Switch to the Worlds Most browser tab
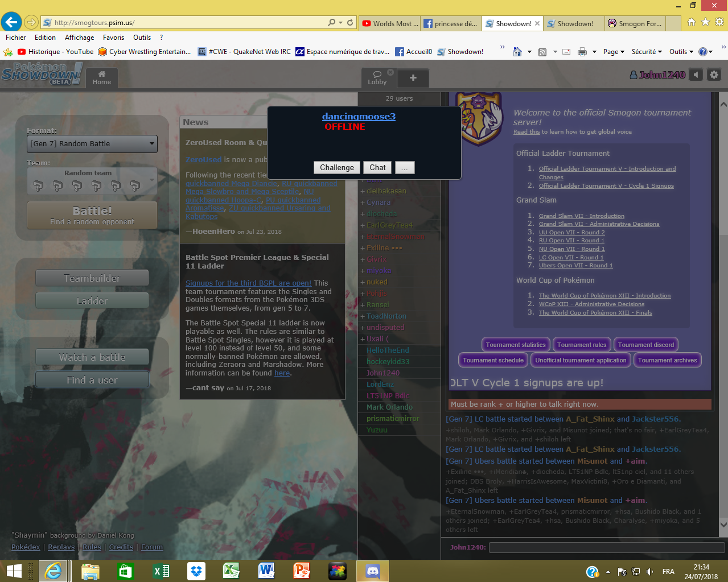Image resolution: width=728 pixels, height=582 pixels. [390, 23]
